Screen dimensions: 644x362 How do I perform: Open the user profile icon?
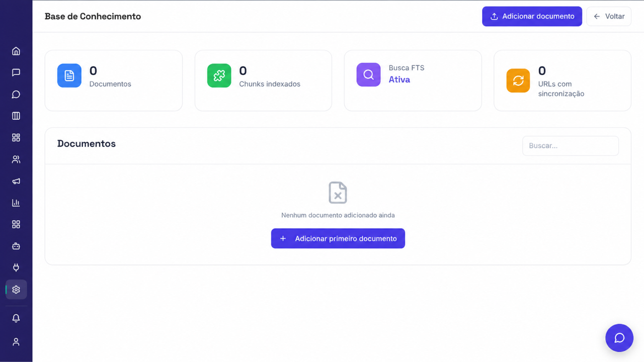point(16,342)
